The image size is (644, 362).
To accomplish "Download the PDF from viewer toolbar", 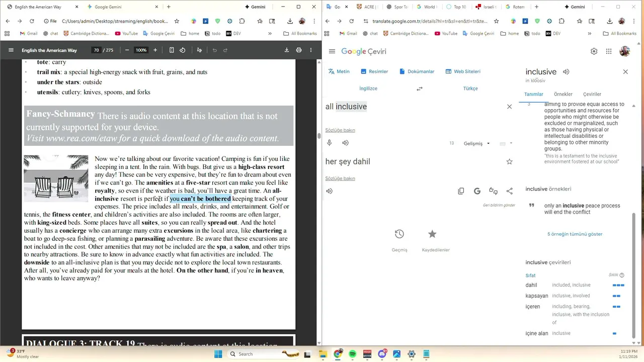I will (287, 50).
